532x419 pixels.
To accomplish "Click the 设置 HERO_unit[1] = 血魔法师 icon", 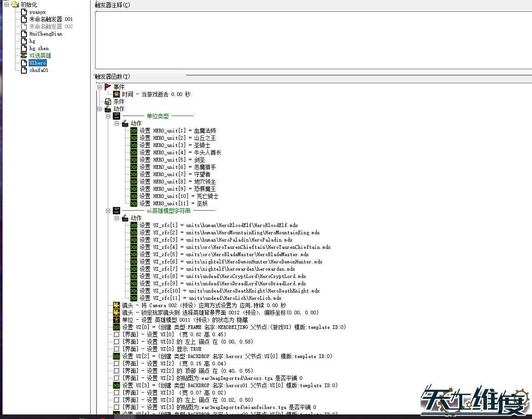I will pos(133,130).
